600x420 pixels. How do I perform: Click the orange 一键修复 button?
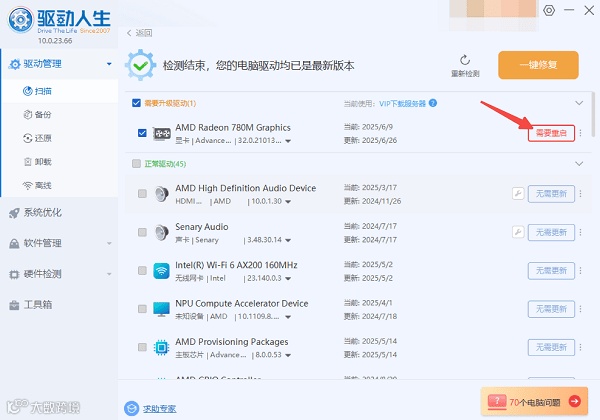538,65
